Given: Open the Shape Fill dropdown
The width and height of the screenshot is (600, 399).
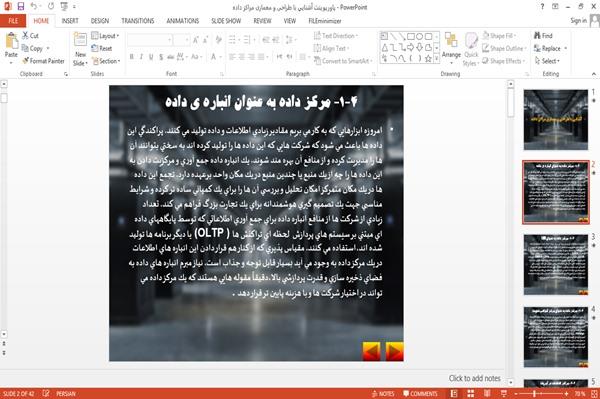Looking at the screenshot, I should pos(499,36).
